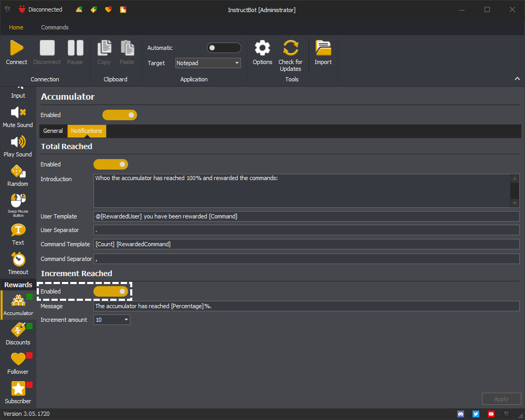525x420 pixels.
Task: Switch to the Home ribbon tab
Action: click(x=16, y=27)
